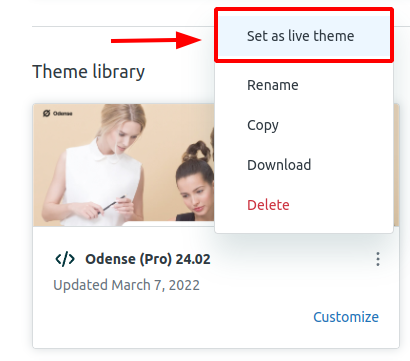The height and width of the screenshot is (361, 410).
Task: Open the three-dot theme actions menu
Action: coord(378,259)
